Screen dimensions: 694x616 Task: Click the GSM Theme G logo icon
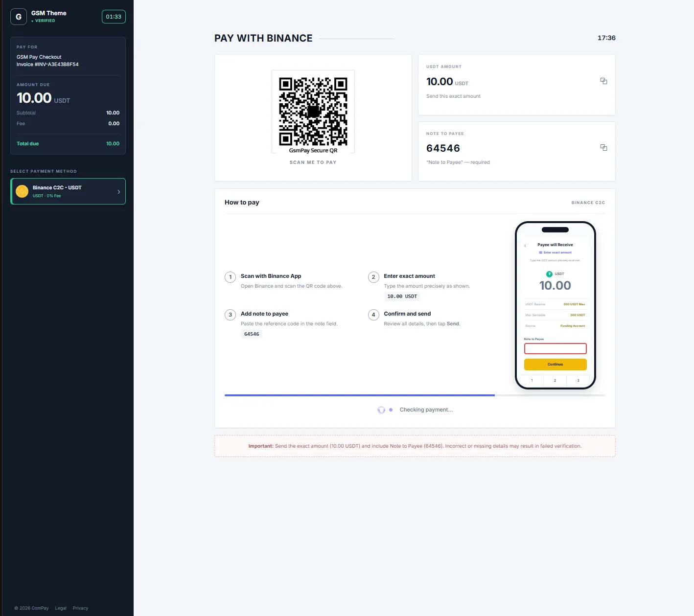click(x=19, y=17)
